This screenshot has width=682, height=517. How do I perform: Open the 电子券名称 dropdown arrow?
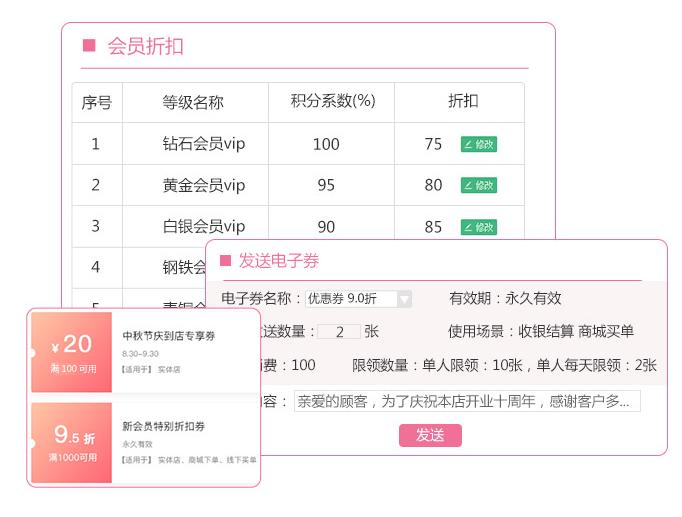(x=404, y=299)
